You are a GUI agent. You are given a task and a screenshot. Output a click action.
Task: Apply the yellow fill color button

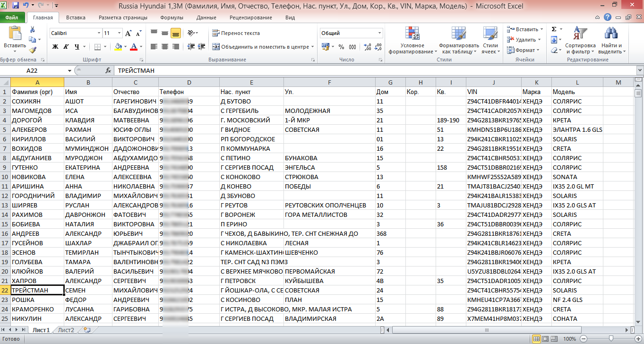[118, 46]
